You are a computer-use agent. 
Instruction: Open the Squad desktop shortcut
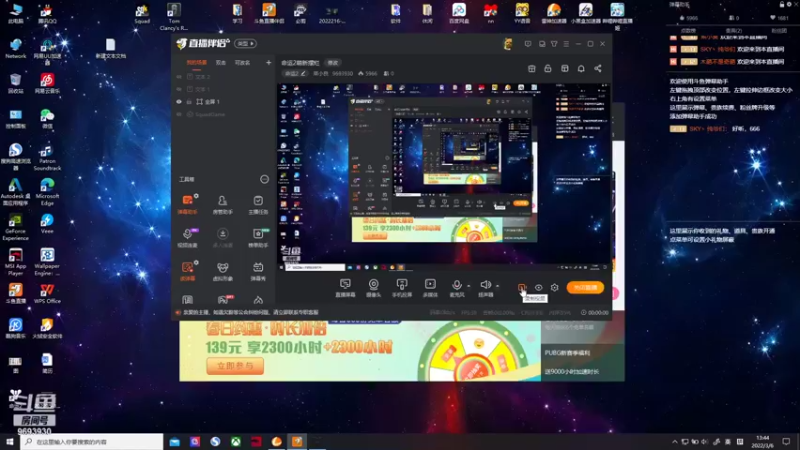[142, 14]
